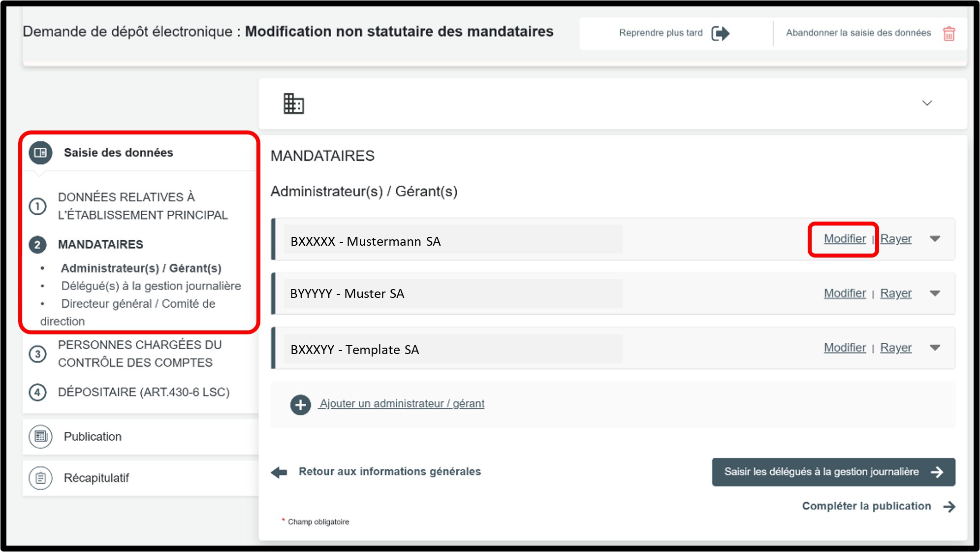Click the Récapitulatif clipboard icon

tap(40, 478)
